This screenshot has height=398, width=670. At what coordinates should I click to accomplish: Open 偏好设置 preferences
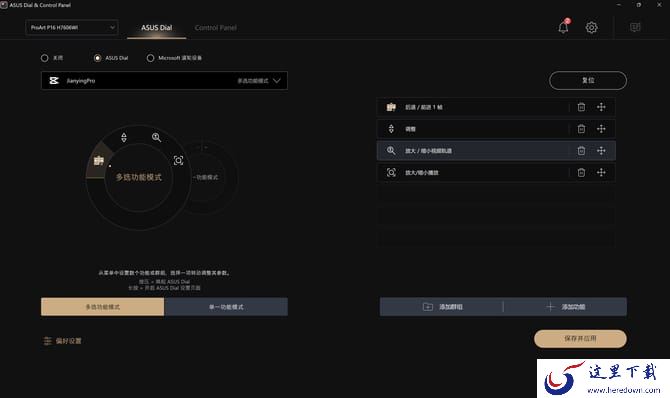coord(62,341)
